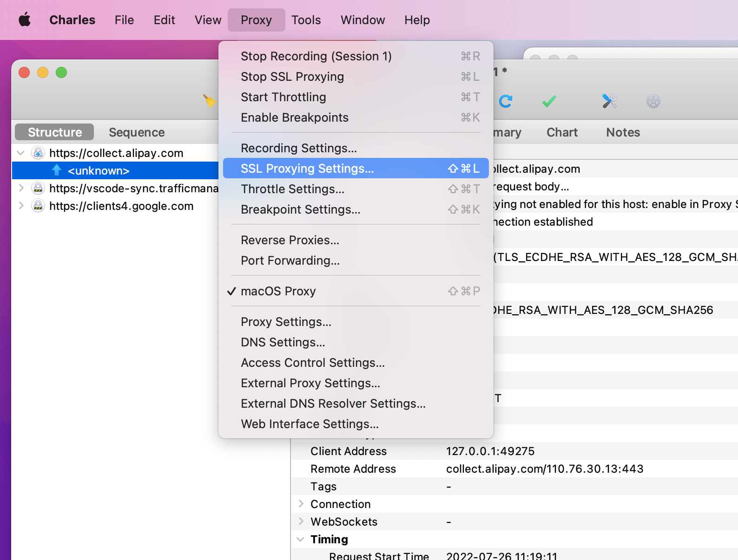Switch to the Structure tab

click(54, 132)
